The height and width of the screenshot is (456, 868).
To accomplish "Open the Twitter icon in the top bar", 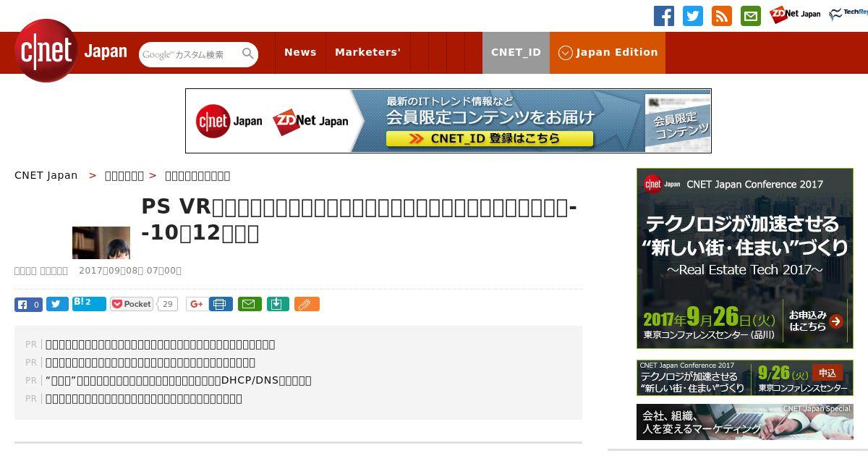I will [x=693, y=16].
